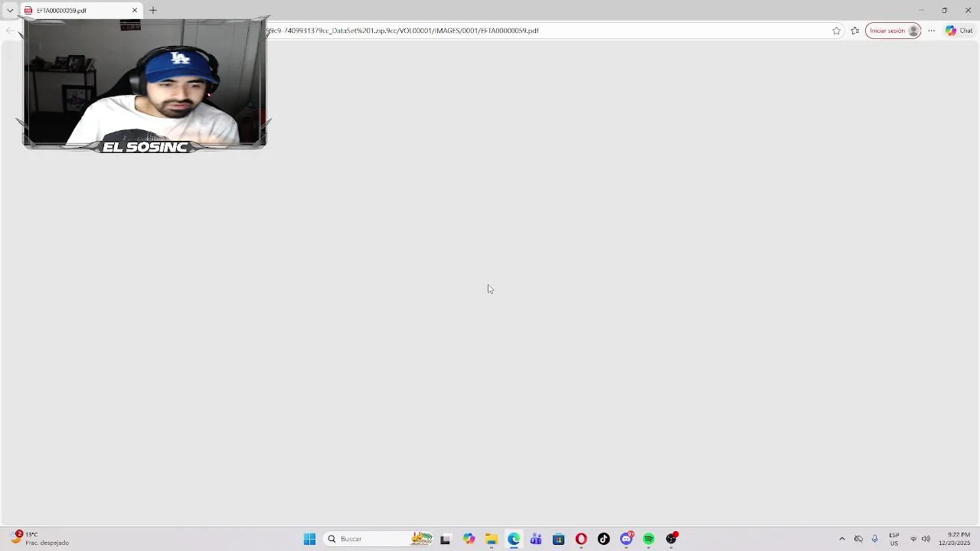The height and width of the screenshot is (551, 980).
Task: Open the Wi-Fi network tray icon
Action: (913, 539)
